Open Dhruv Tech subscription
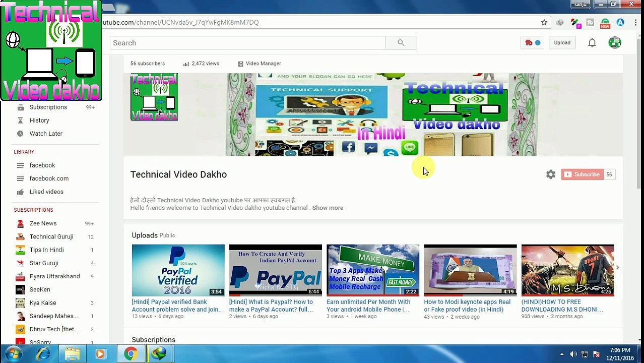Screen dimensions: 644x363 (x=54, y=329)
